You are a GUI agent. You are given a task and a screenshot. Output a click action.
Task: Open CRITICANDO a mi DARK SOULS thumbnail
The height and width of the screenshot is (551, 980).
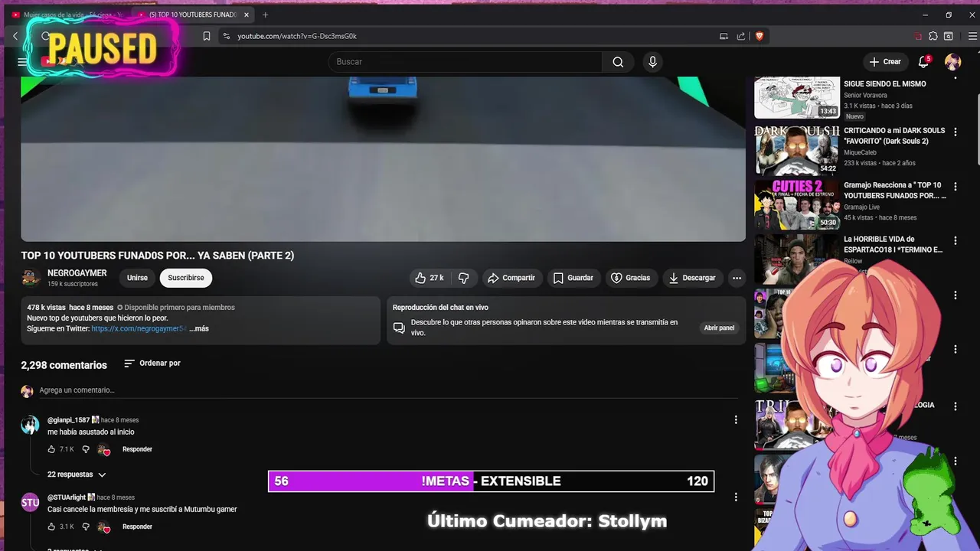797,151
